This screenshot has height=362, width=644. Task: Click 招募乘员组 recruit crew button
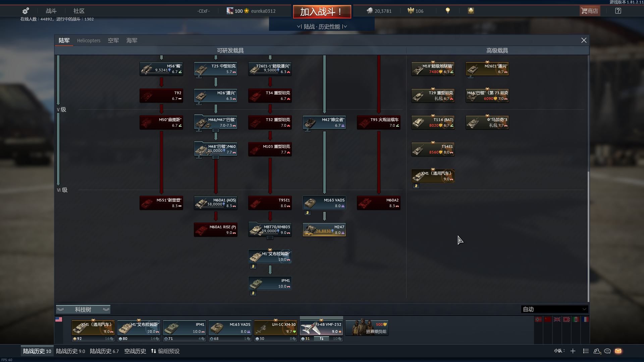[367, 328]
